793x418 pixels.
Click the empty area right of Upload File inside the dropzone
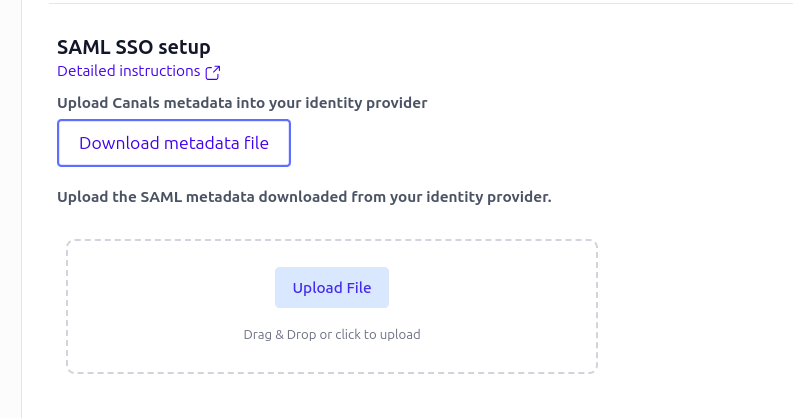pyautogui.click(x=493, y=288)
